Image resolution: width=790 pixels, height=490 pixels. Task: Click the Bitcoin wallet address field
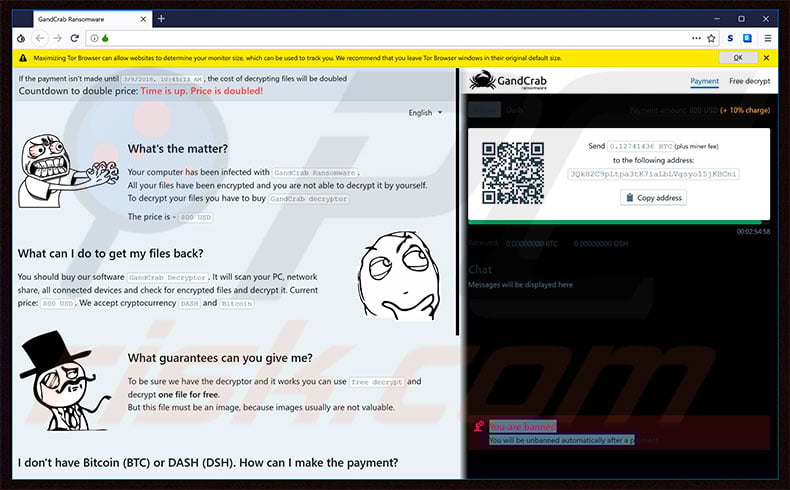[653, 174]
